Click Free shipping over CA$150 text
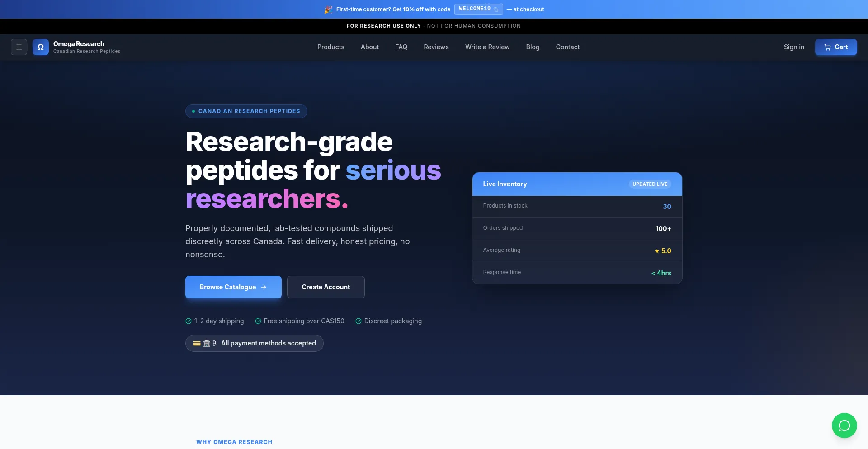Viewport: 868px width, 449px height. [304, 321]
